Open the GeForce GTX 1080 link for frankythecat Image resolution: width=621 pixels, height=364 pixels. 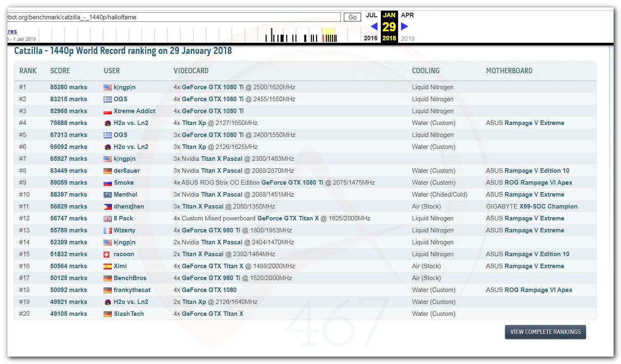click(209, 290)
